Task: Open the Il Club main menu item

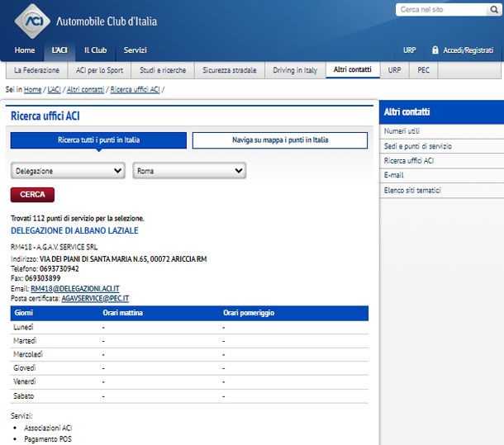Action: 95,50
